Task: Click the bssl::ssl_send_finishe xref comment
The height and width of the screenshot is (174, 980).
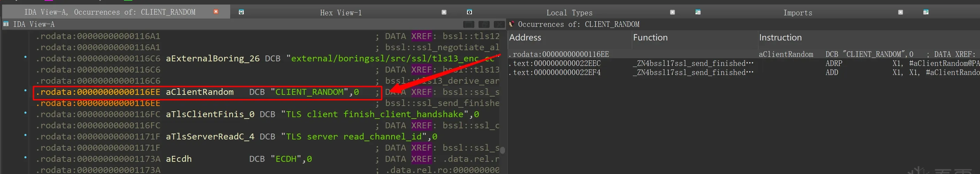Action: pos(442,103)
